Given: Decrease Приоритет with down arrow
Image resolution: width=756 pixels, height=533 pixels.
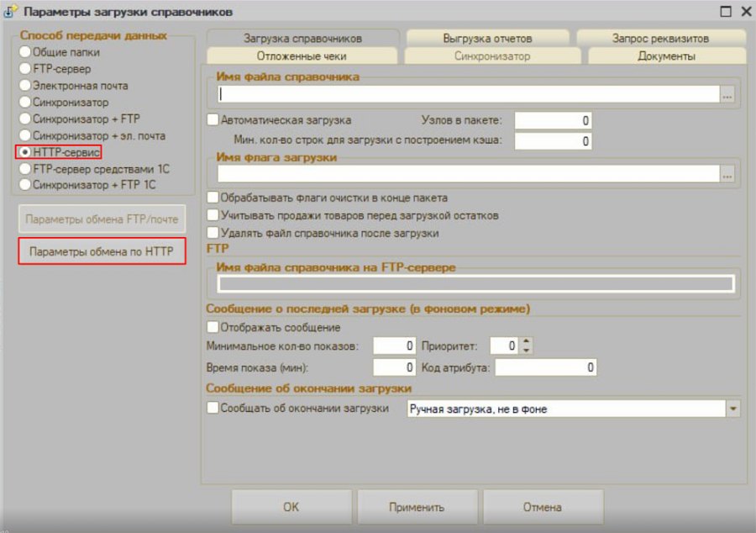Looking at the screenshot, I should point(526,350).
